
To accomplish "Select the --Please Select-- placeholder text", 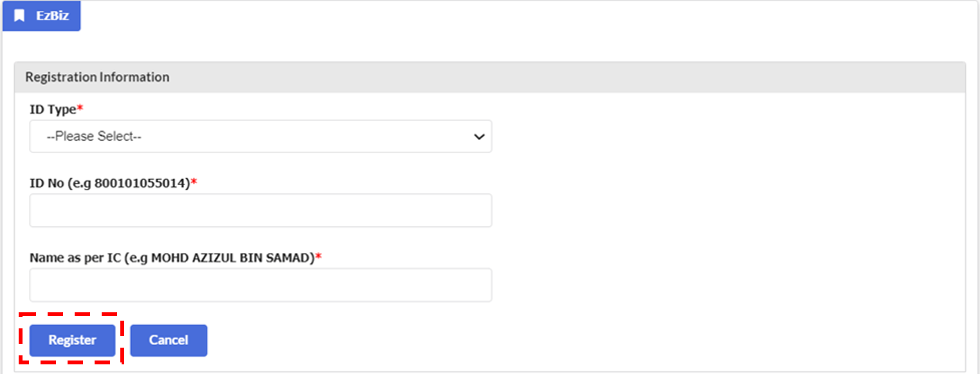I will (x=94, y=136).
